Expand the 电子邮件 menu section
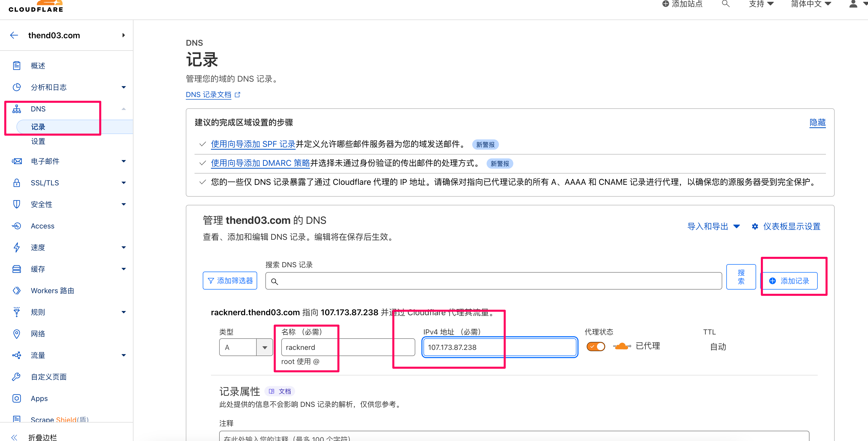 124,161
